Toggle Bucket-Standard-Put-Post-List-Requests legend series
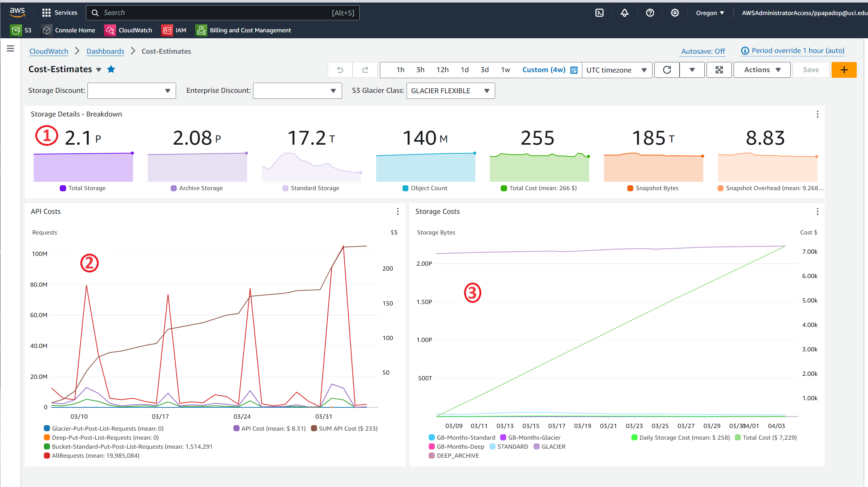This screenshot has width=868, height=487. (x=128, y=446)
